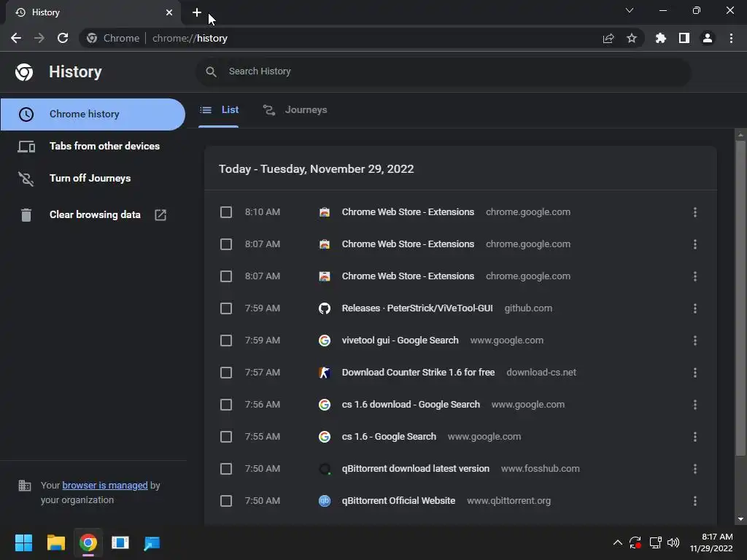
Task: Check the 7:55 AM cs 1.6 search entry
Action: (x=226, y=437)
